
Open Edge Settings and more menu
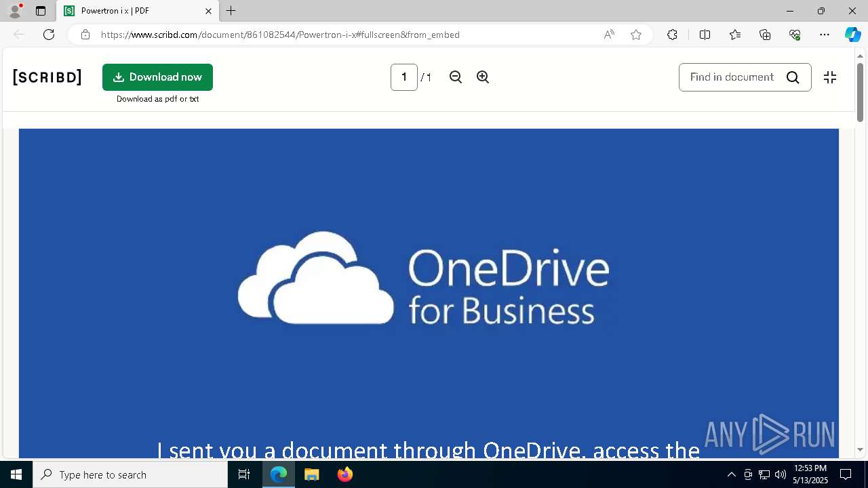(x=825, y=35)
